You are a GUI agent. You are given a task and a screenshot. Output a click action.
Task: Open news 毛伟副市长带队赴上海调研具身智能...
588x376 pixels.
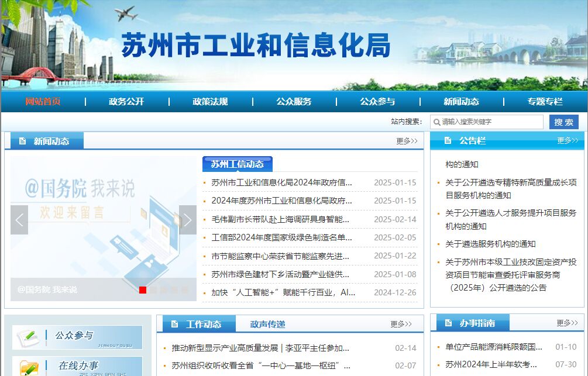point(280,219)
